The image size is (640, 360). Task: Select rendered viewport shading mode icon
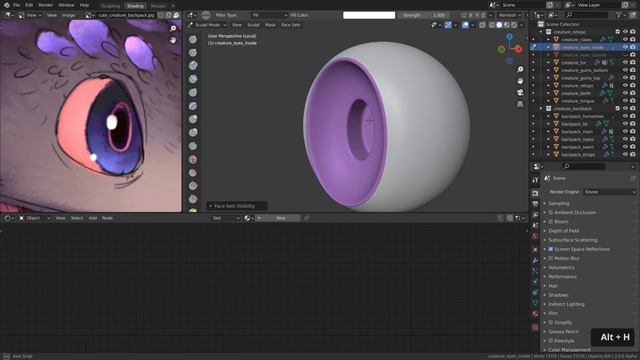tap(514, 25)
